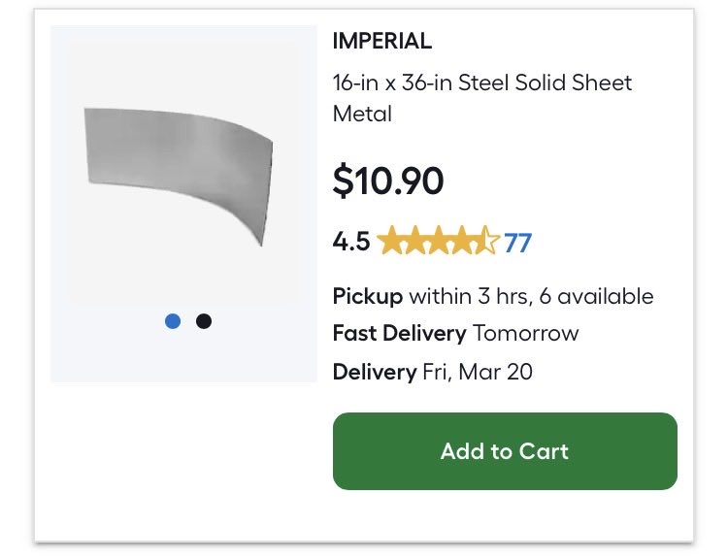Switch to the second image via black dot
This screenshot has width=728, height=560.
[204, 321]
